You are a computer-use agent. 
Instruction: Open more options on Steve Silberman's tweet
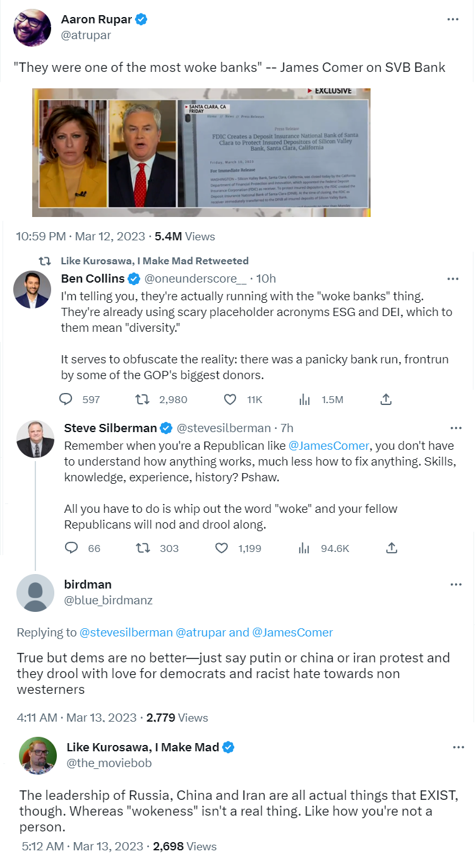coord(456,428)
